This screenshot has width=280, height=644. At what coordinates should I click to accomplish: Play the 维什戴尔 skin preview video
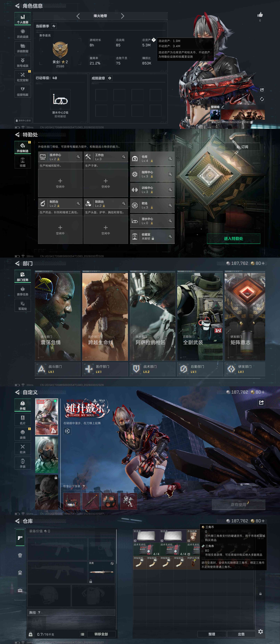pos(67,431)
